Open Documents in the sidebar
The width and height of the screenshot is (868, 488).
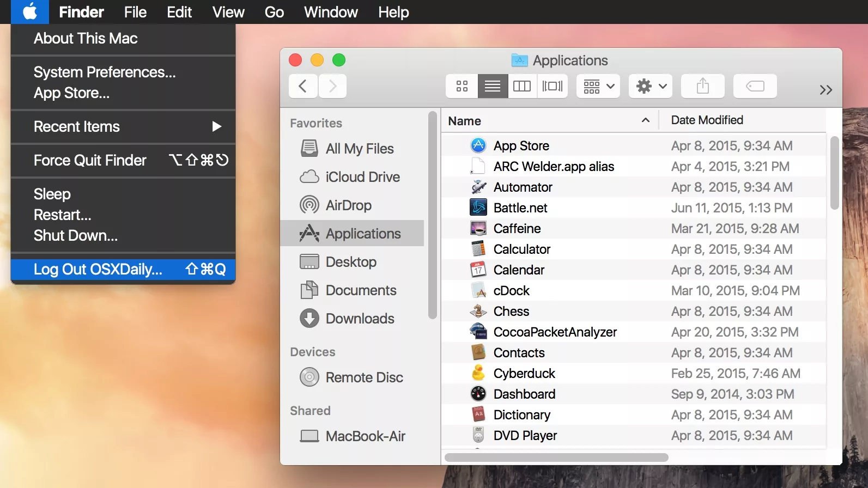click(352, 290)
